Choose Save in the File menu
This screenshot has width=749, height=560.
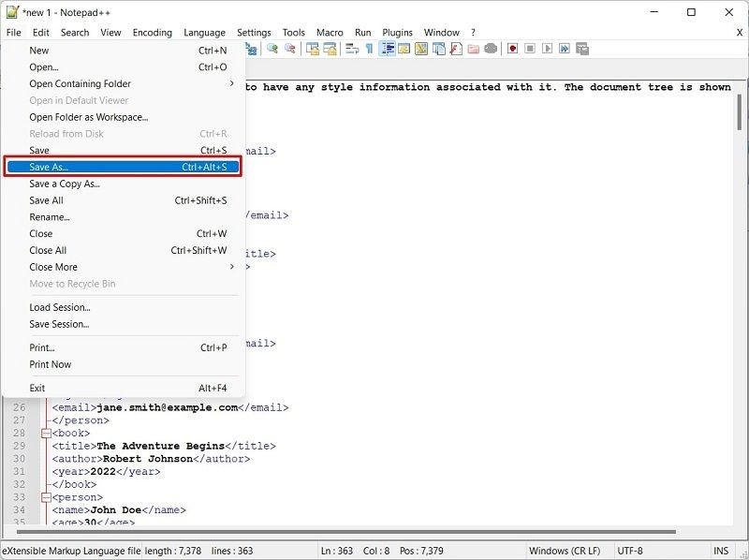coord(124,151)
